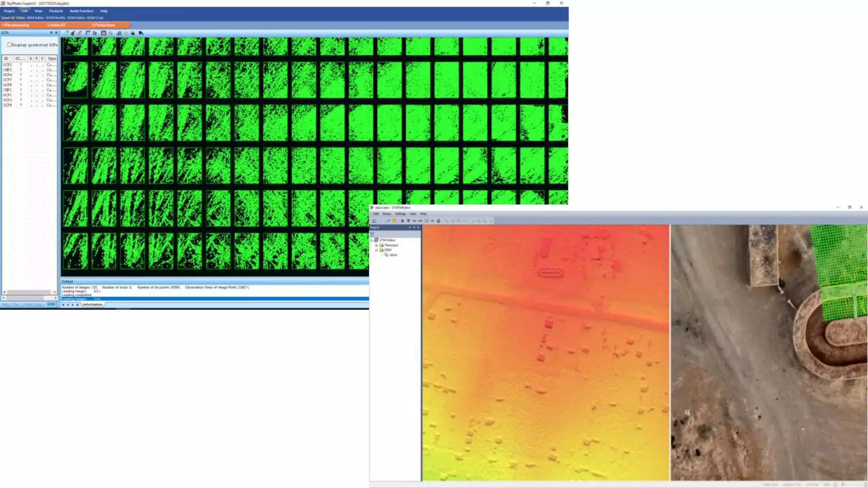This screenshot has width=868, height=488.
Task: Click the undo icon in DTM editor toolbar
Action: (374, 221)
